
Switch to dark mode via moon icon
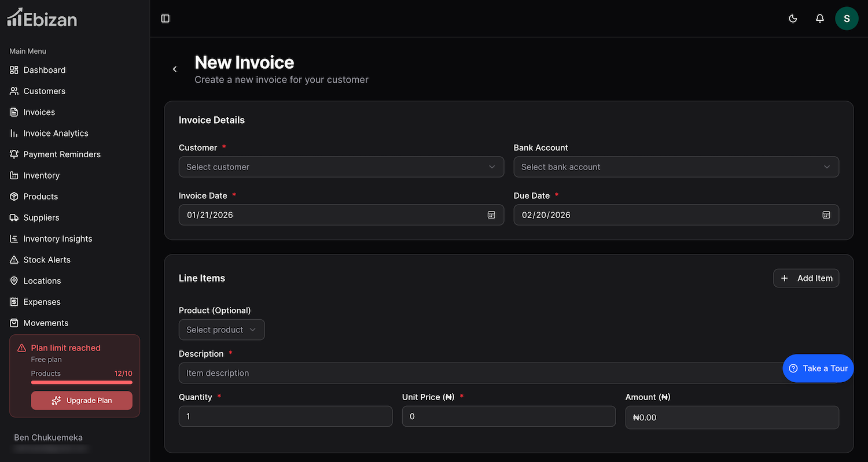coord(793,19)
